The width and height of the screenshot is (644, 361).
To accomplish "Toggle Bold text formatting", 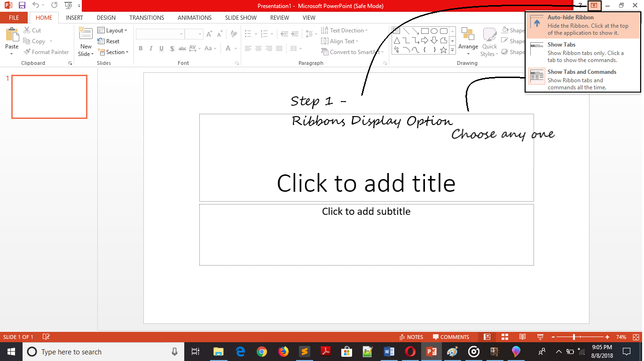I will (141, 48).
